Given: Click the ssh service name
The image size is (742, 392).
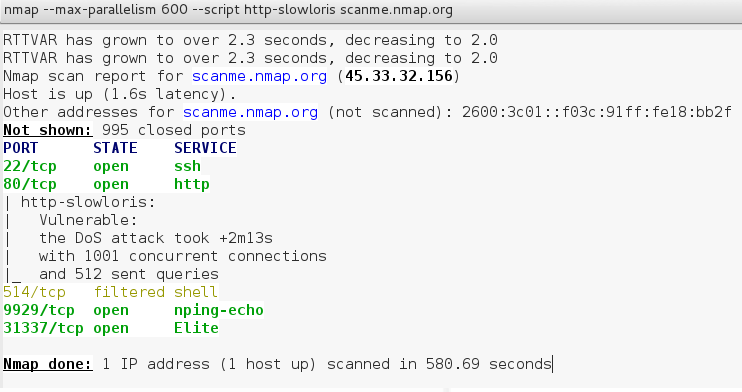Looking at the screenshot, I should tap(187, 166).
